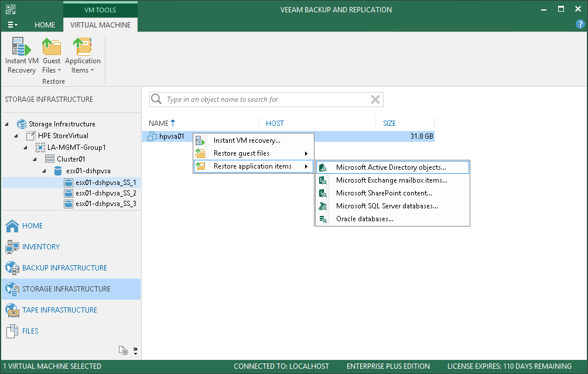
Task: Switch to the HOME ribbon tab
Action: (45, 25)
